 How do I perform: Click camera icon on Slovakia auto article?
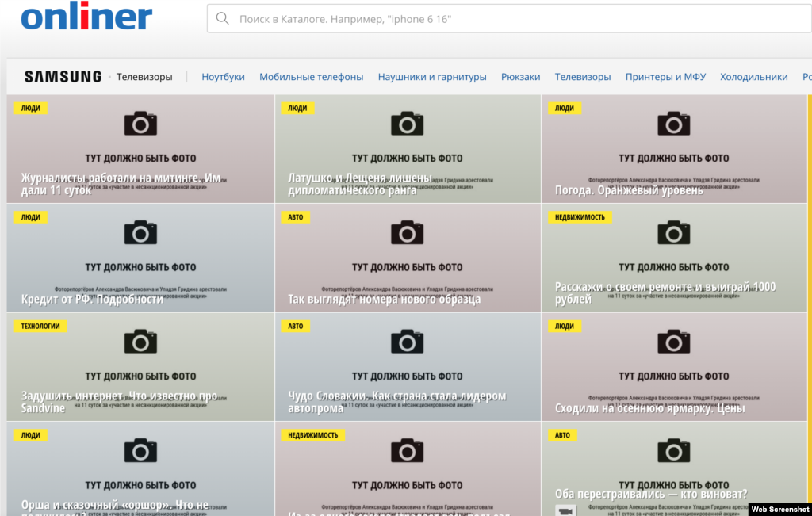(407, 342)
